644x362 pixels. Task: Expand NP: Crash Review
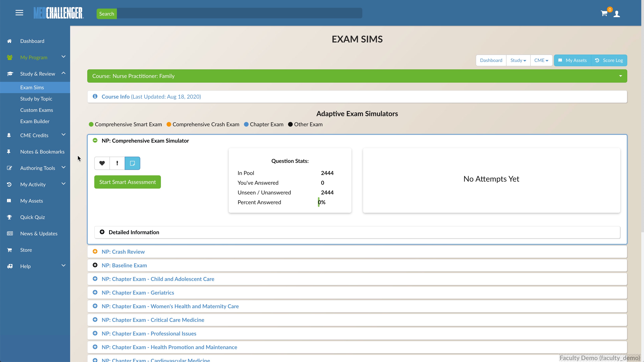pyautogui.click(x=95, y=252)
